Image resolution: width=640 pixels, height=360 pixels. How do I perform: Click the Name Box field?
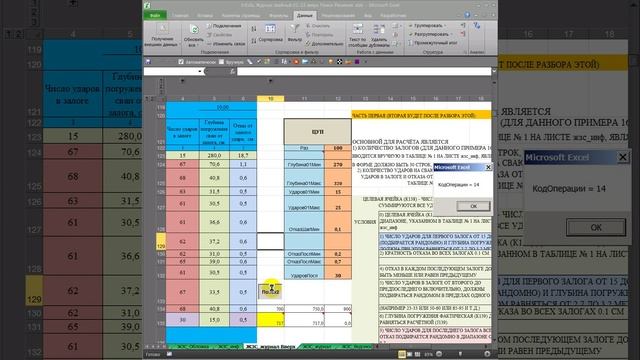(x=170, y=71)
